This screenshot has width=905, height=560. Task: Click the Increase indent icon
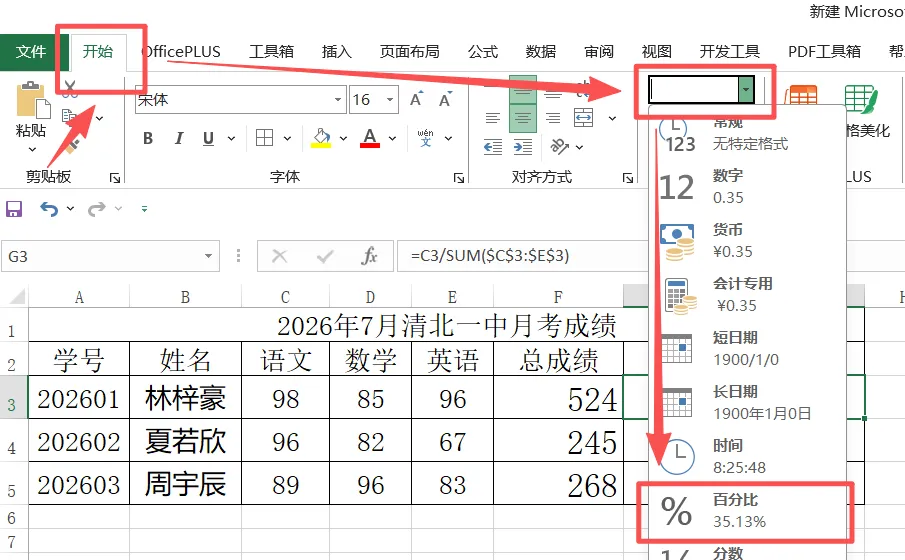(x=522, y=147)
